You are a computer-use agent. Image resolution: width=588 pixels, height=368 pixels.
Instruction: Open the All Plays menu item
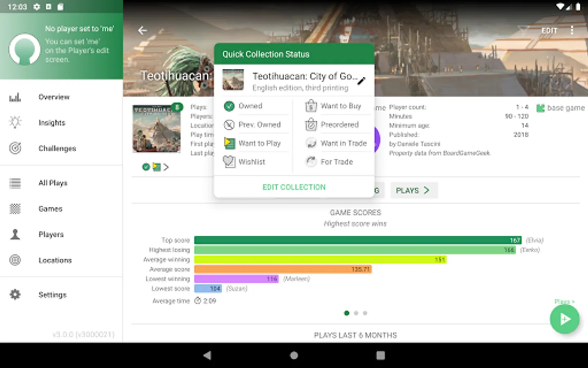click(61, 183)
